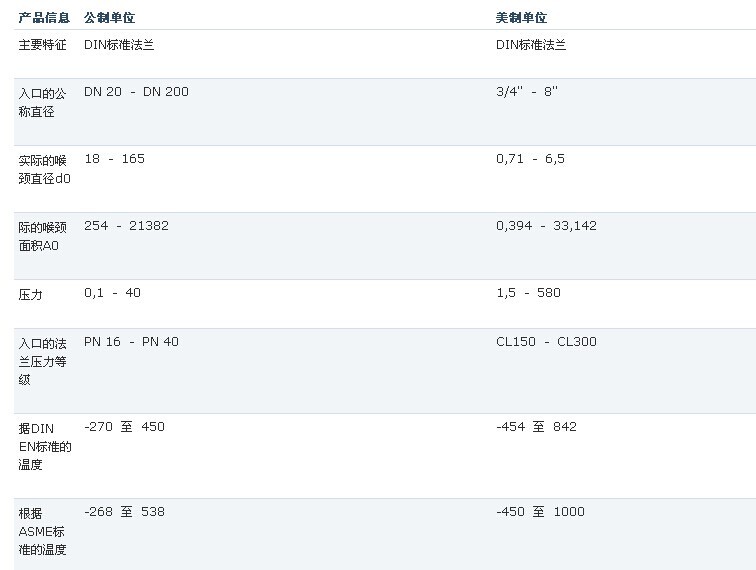Click the CL150 - CL300 flange rating
The image size is (756, 570).
point(546,342)
